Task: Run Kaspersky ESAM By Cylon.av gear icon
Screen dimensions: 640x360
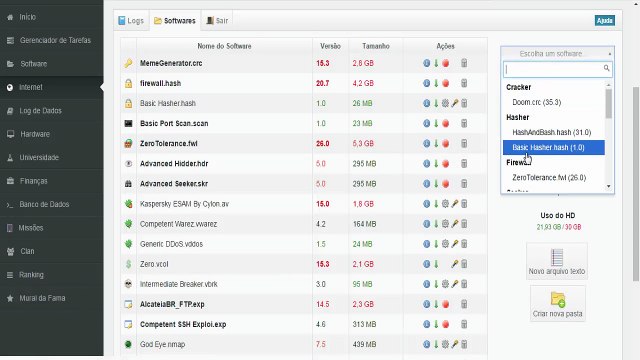Action: [445, 204]
